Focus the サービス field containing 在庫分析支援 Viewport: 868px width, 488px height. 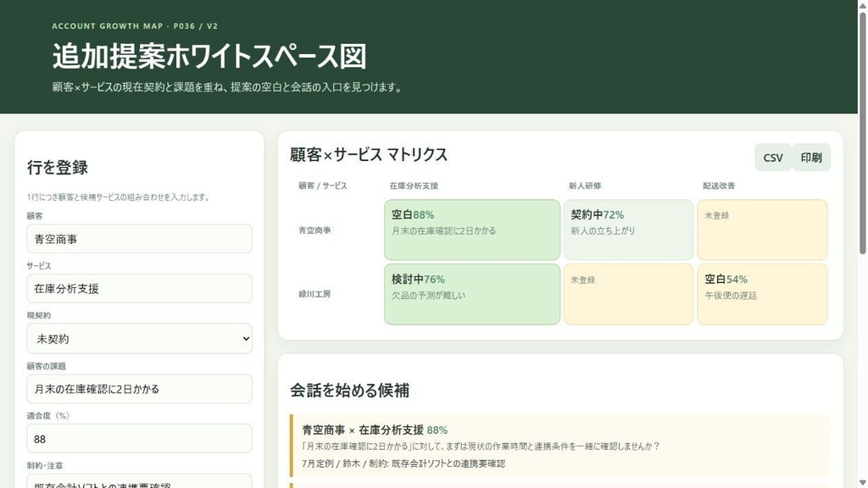[x=140, y=288]
